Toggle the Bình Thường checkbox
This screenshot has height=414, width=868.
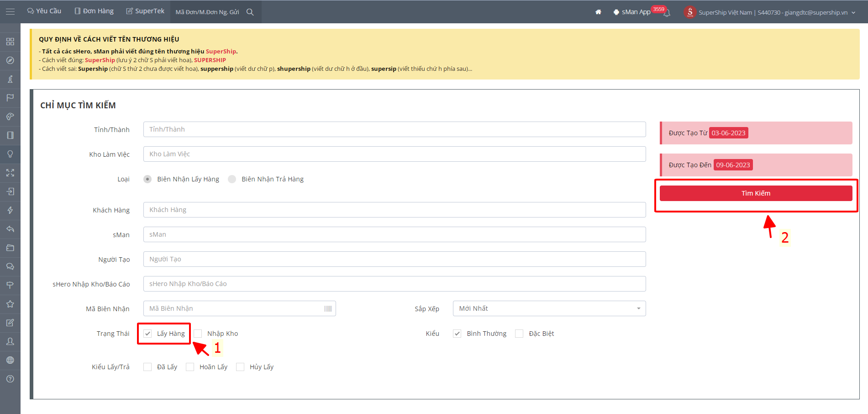[457, 334]
